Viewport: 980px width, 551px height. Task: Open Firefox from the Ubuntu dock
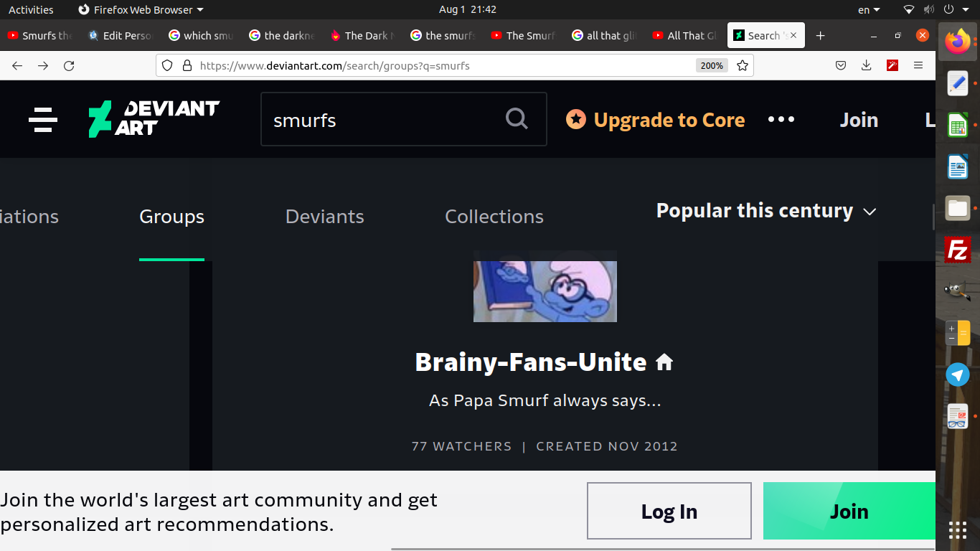click(958, 42)
